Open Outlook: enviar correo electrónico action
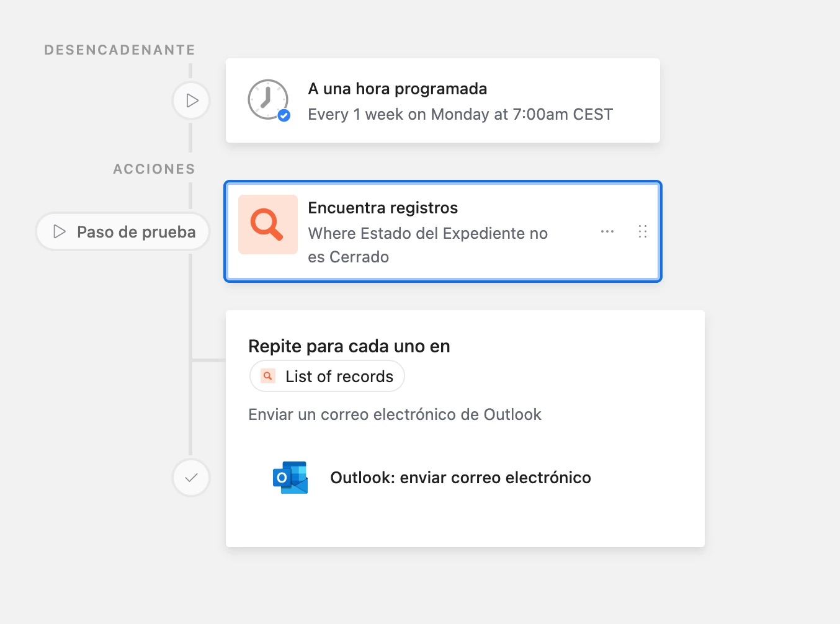 click(460, 478)
